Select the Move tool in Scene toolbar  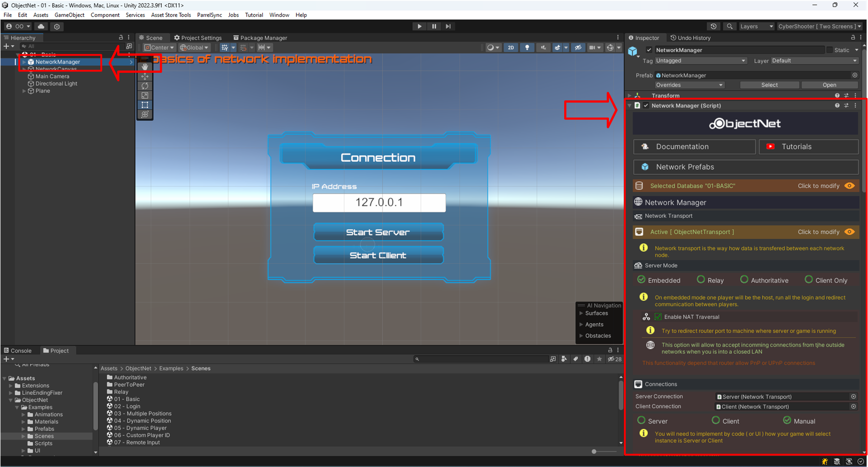[145, 76]
